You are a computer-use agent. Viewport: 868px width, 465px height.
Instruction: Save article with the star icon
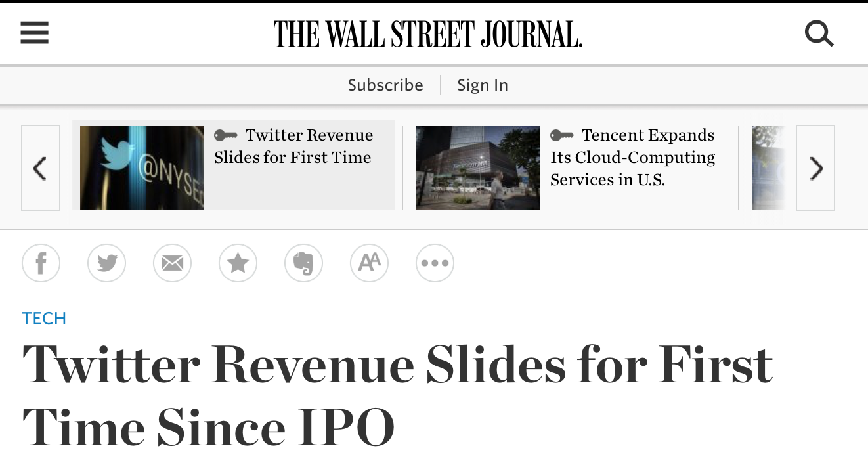pos(238,263)
